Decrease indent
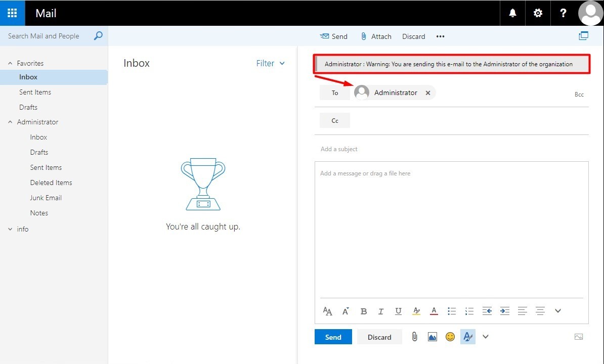 coord(487,311)
